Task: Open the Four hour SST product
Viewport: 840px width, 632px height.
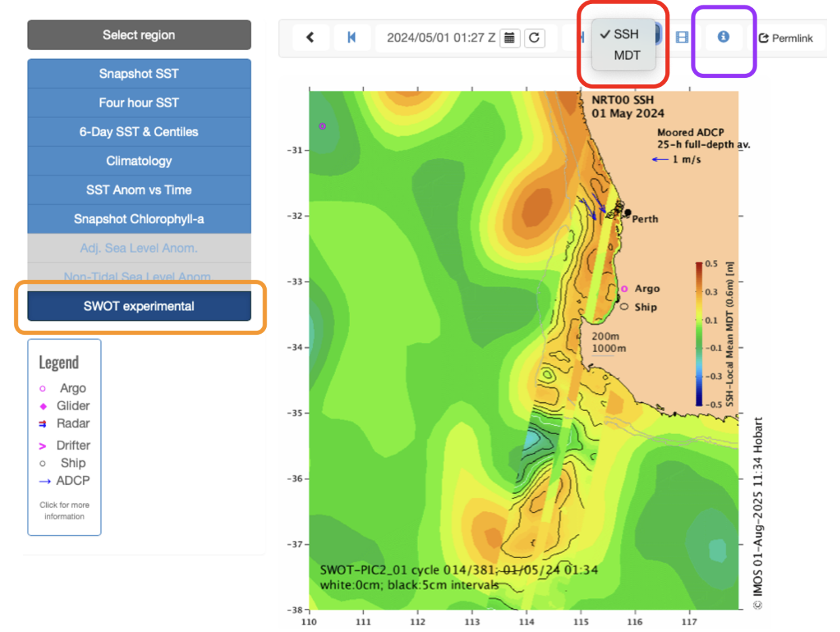Action: tap(139, 102)
